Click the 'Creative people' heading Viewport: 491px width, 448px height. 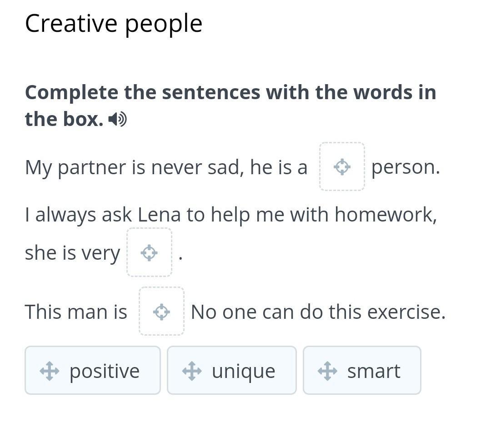(x=114, y=24)
